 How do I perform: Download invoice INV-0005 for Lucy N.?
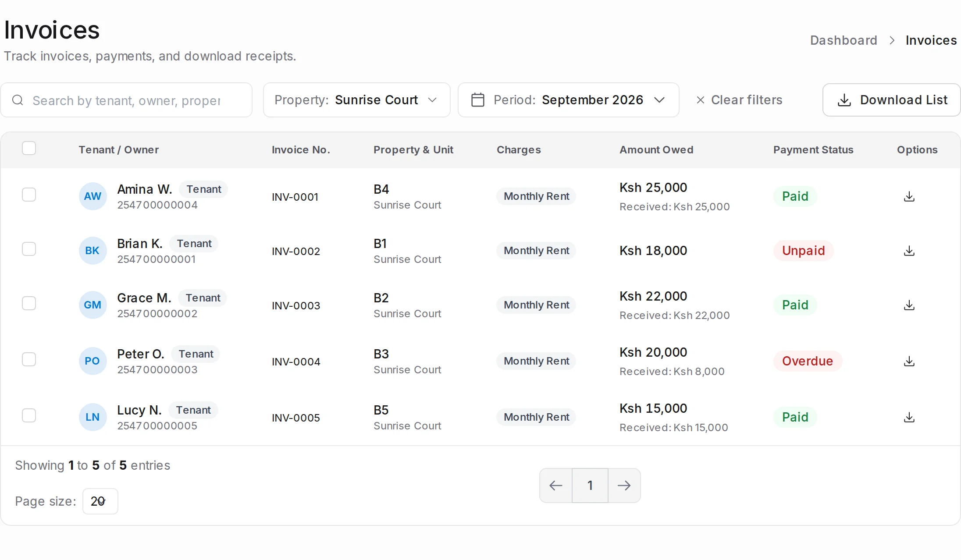coord(909,417)
